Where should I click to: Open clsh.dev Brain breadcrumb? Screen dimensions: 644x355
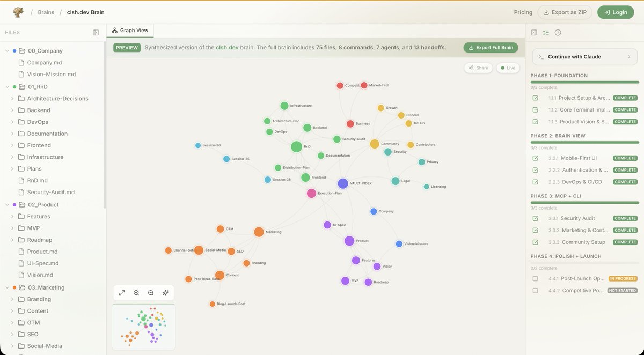[x=86, y=12]
